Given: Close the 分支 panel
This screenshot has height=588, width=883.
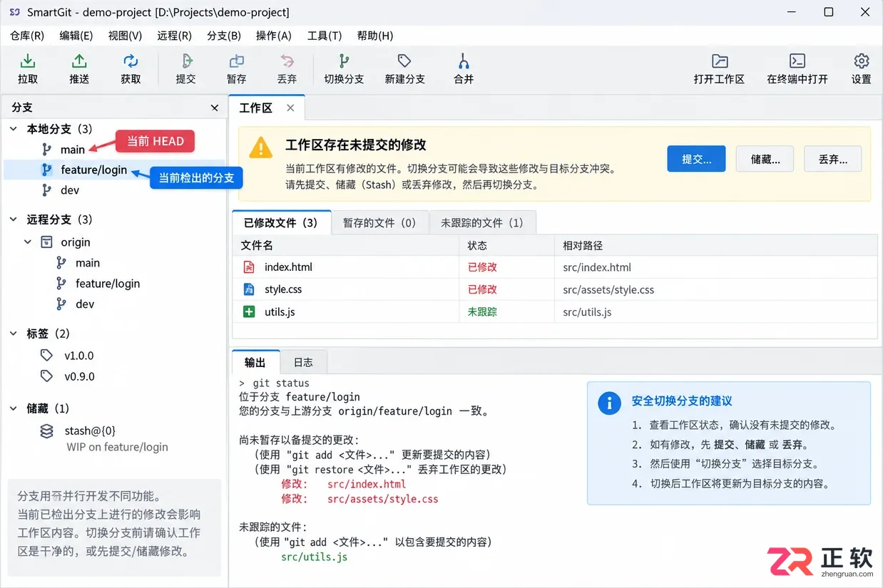Looking at the screenshot, I should point(215,108).
